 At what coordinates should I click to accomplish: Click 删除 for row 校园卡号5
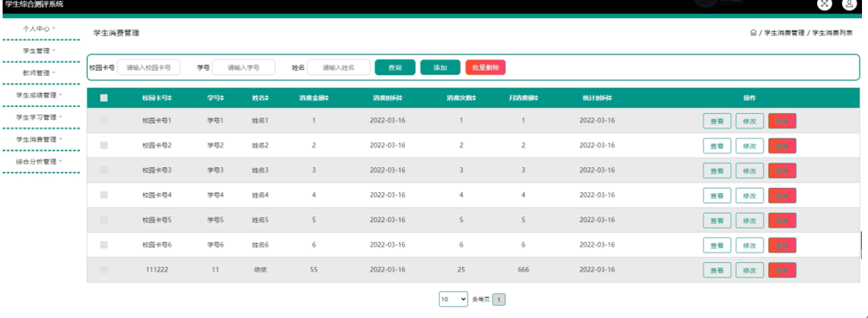[x=782, y=220]
